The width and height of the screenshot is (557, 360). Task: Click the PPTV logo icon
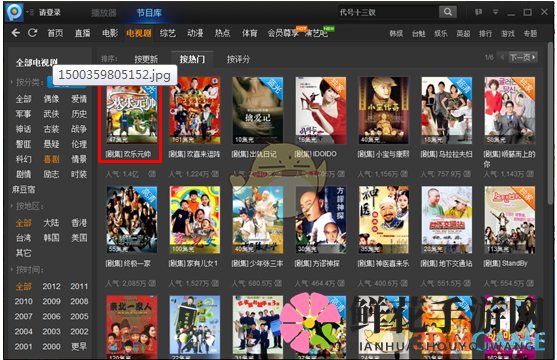click(14, 12)
